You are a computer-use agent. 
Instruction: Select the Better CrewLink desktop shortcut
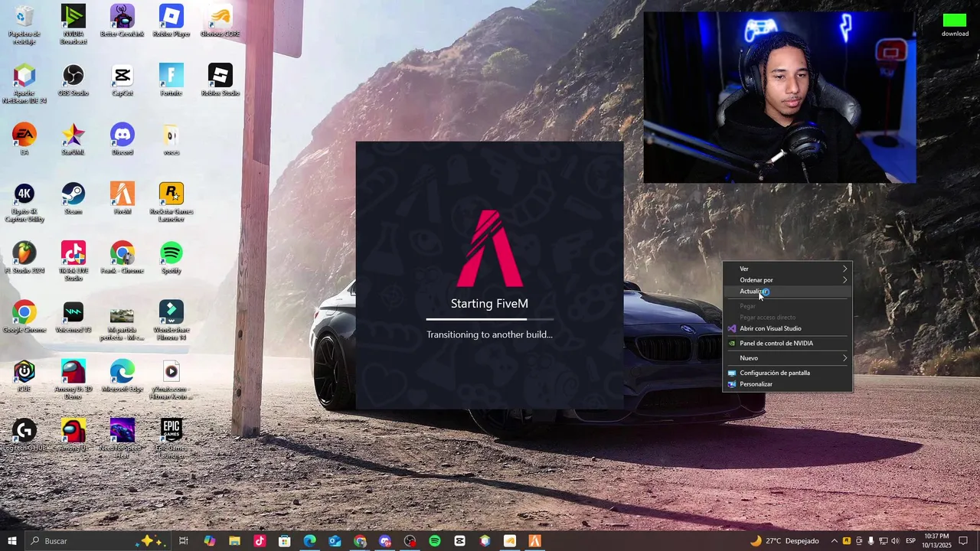tap(122, 21)
